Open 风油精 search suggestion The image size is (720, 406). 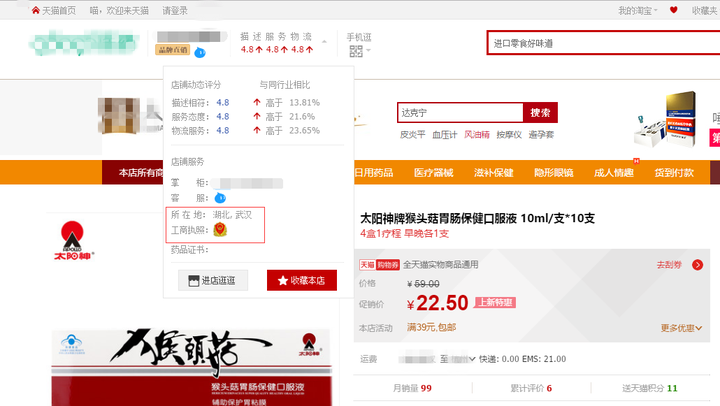tap(477, 135)
